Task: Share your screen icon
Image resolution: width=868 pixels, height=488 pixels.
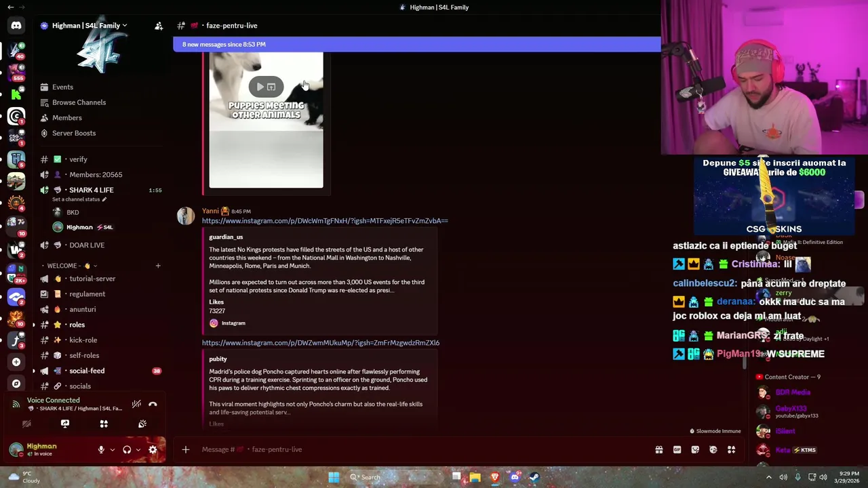Action: (65, 424)
